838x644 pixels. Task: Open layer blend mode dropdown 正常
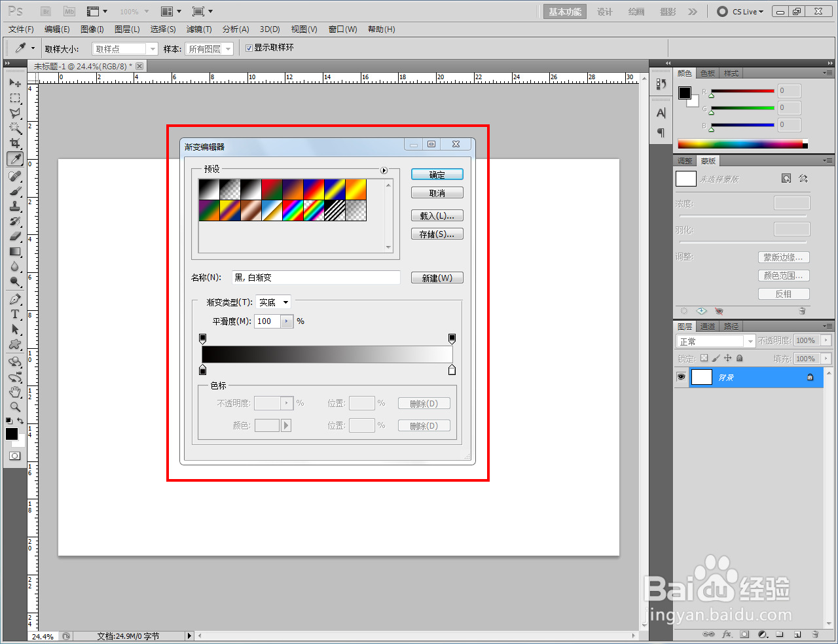point(716,341)
